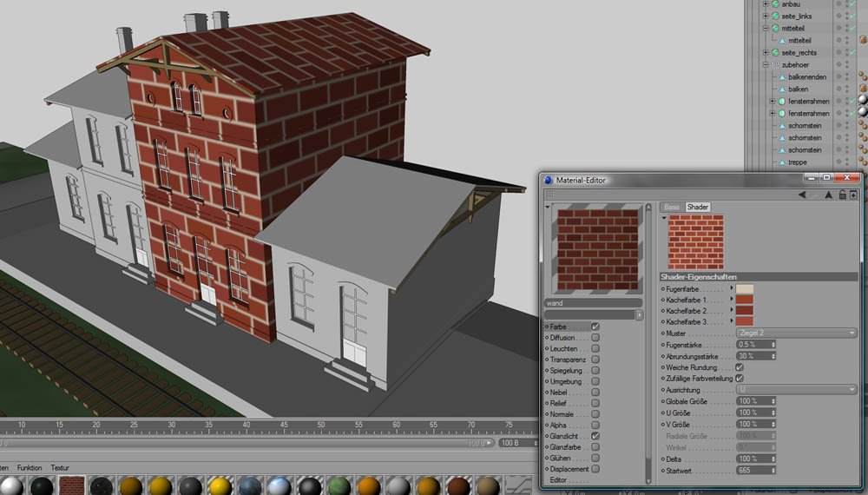Toggle the lock icon in Material-Editor

842,195
